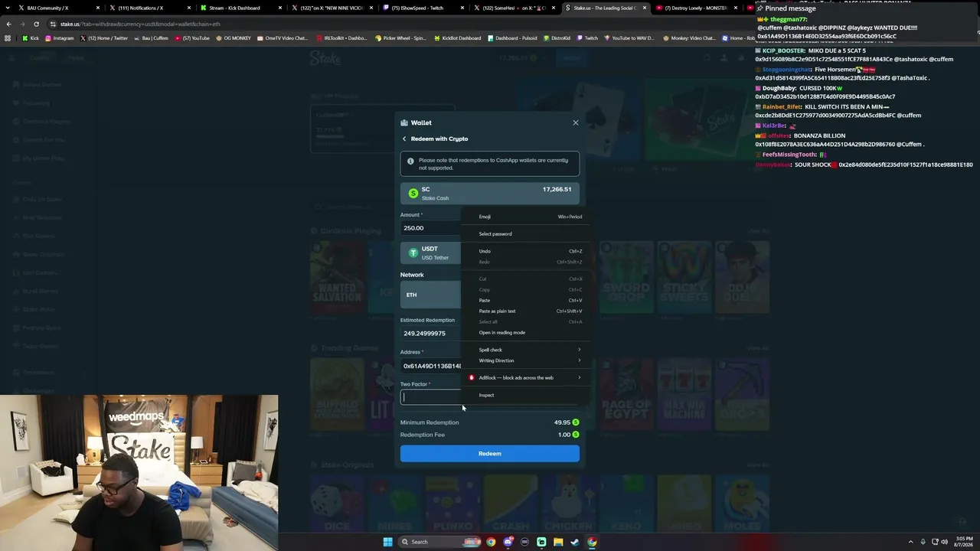
Task: Switch to the IShowSpeed - Twitch tab
Action: [x=420, y=8]
